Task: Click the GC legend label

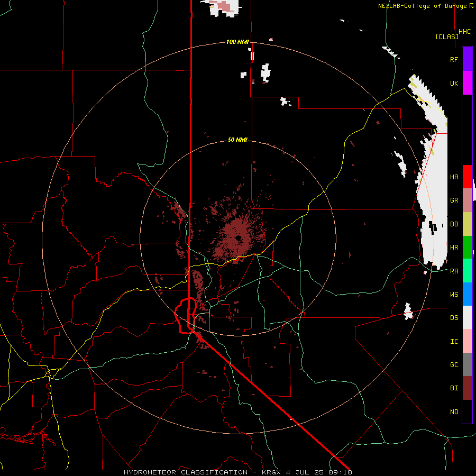Action: [454, 364]
